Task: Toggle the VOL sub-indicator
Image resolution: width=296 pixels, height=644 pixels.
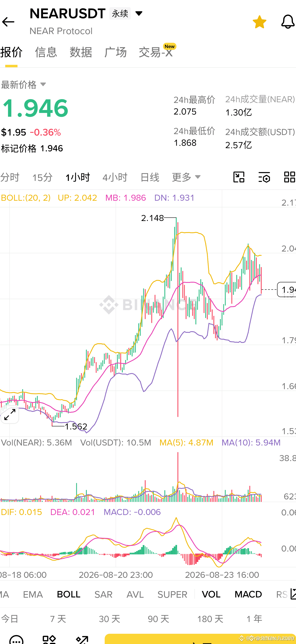Action: point(211,594)
